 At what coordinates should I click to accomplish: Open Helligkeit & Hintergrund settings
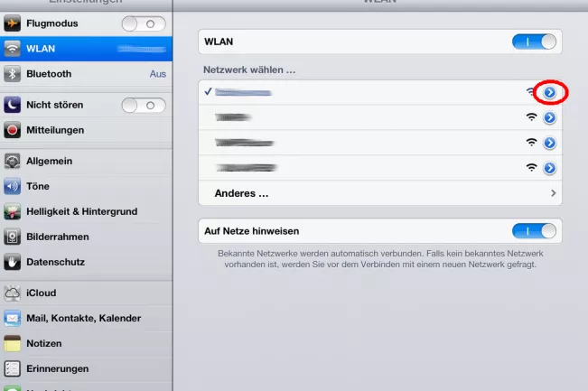86,211
